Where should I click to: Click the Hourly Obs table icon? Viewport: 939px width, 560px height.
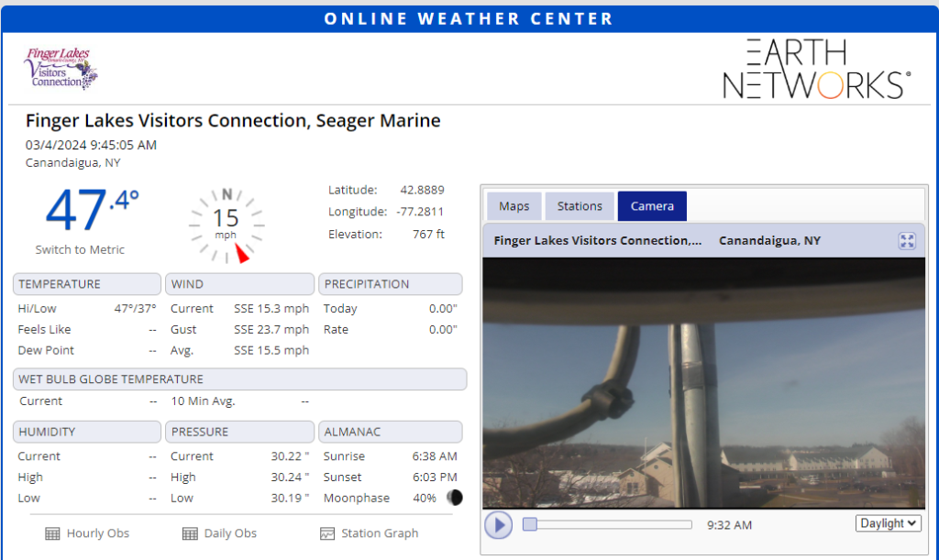pyautogui.click(x=52, y=533)
